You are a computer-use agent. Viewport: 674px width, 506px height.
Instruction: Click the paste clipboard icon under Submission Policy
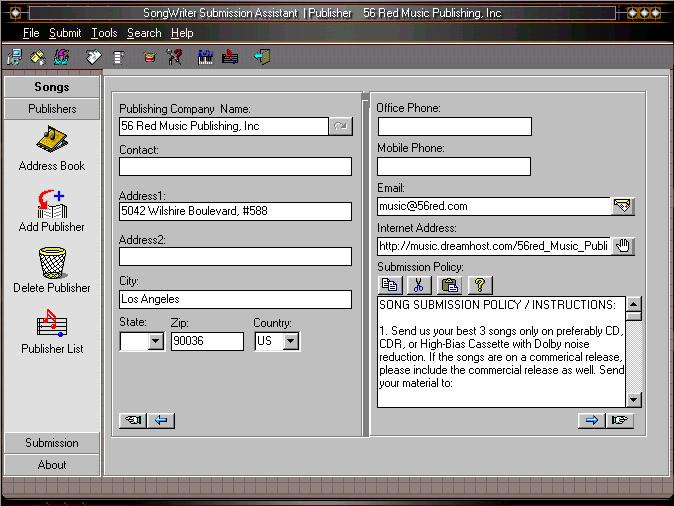(449, 285)
